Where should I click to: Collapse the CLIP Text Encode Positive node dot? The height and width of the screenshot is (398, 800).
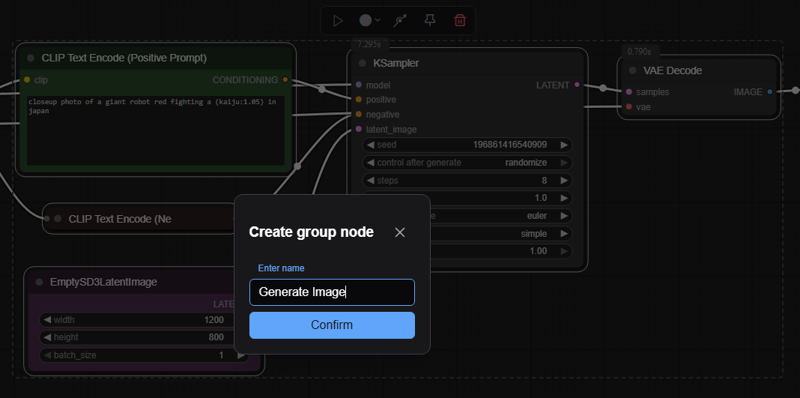click(x=31, y=58)
